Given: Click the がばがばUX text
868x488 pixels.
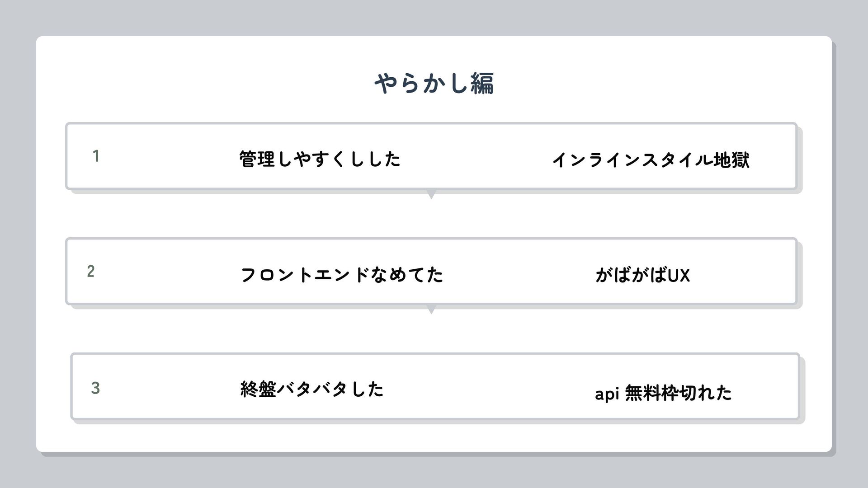Looking at the screenshot, I should click(x=642, y=275).
